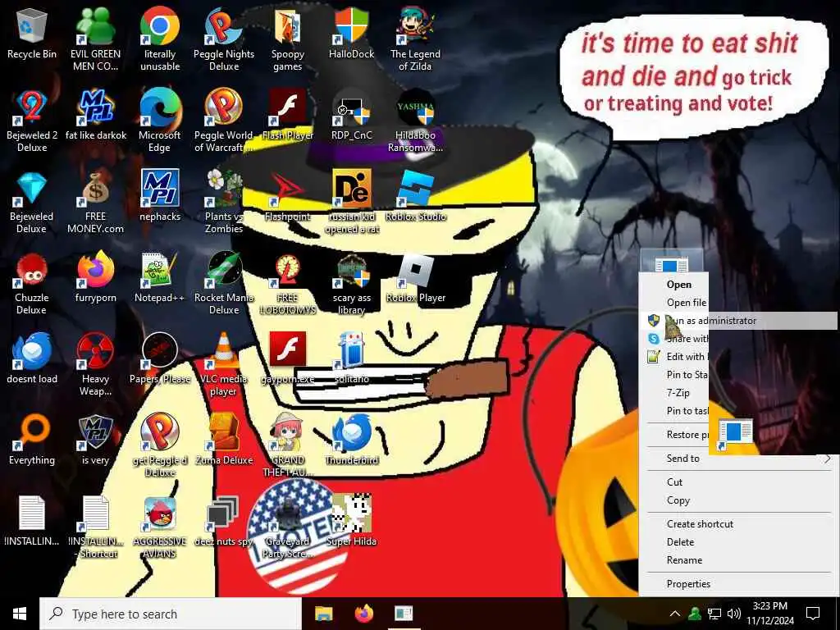
Task: Choose Delete from the context menu
Action: pos(738,541)
